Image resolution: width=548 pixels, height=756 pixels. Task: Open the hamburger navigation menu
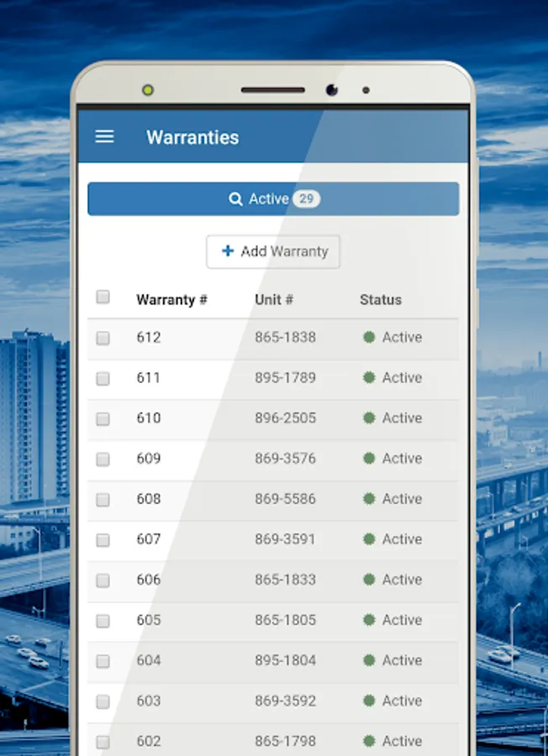point(105,137)
